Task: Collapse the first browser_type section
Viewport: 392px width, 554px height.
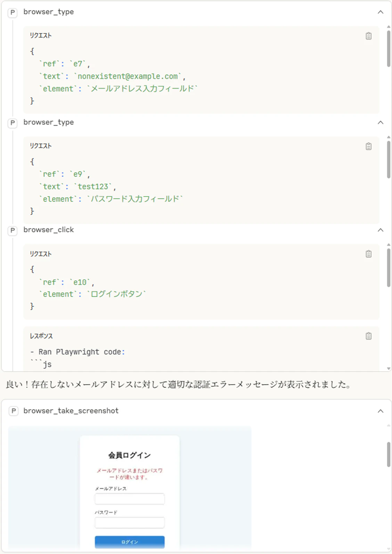Action: (381, 12)
